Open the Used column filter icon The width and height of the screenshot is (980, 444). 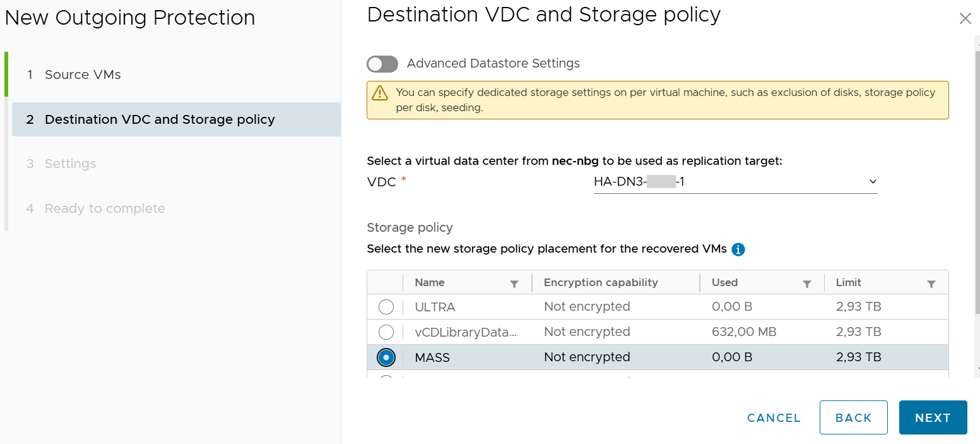point(806,284)
